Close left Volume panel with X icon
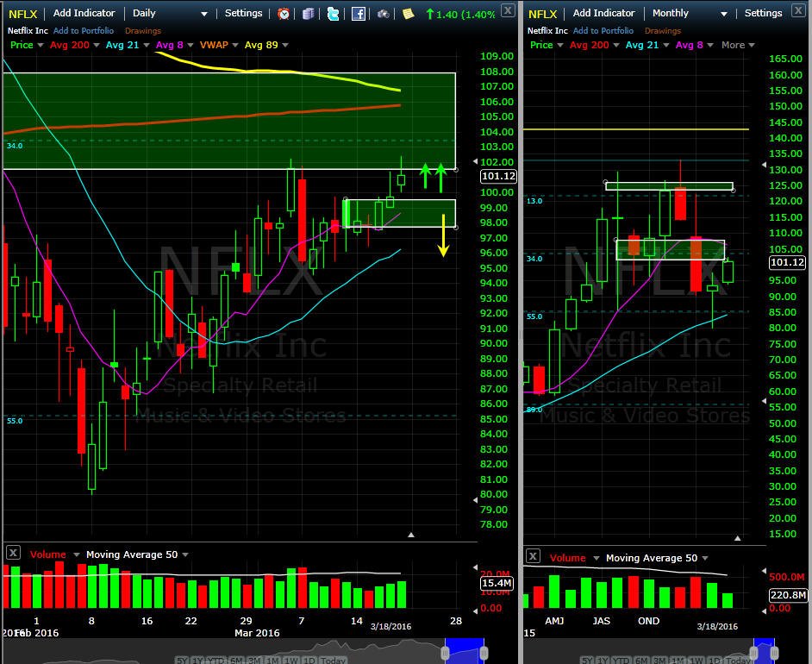The height and width of the screenshot is (664, 812). 14,553
